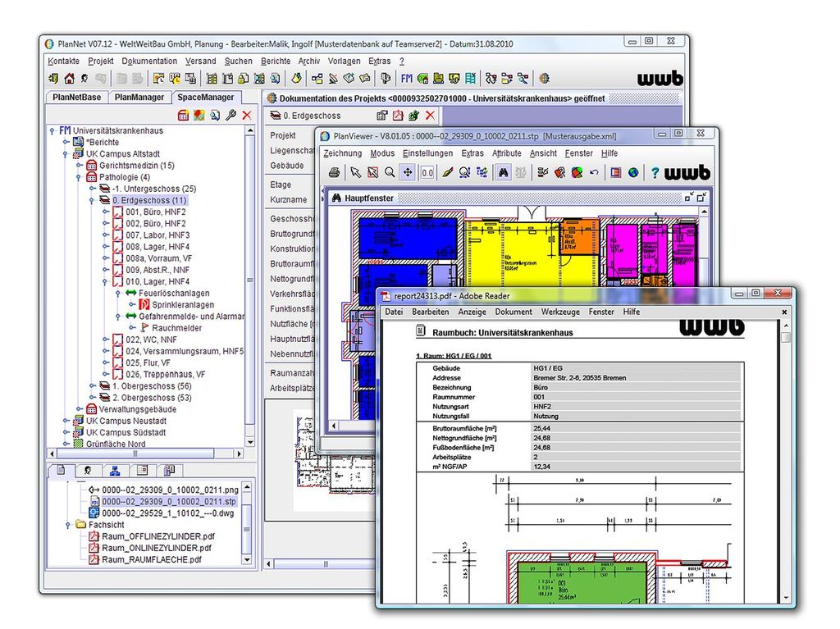
Task: Collapse the UK Campus Altstadt node
Action: coord(66,154)
